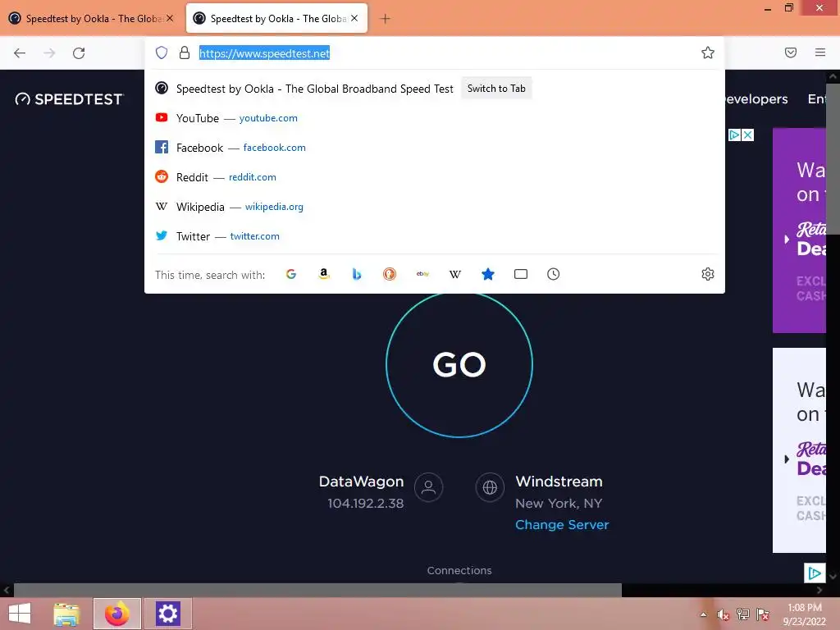Image resolution: width=840 pixels, height=630 pixels.
Task: Click the horizontal scrollbar
Action: (317, 591)
